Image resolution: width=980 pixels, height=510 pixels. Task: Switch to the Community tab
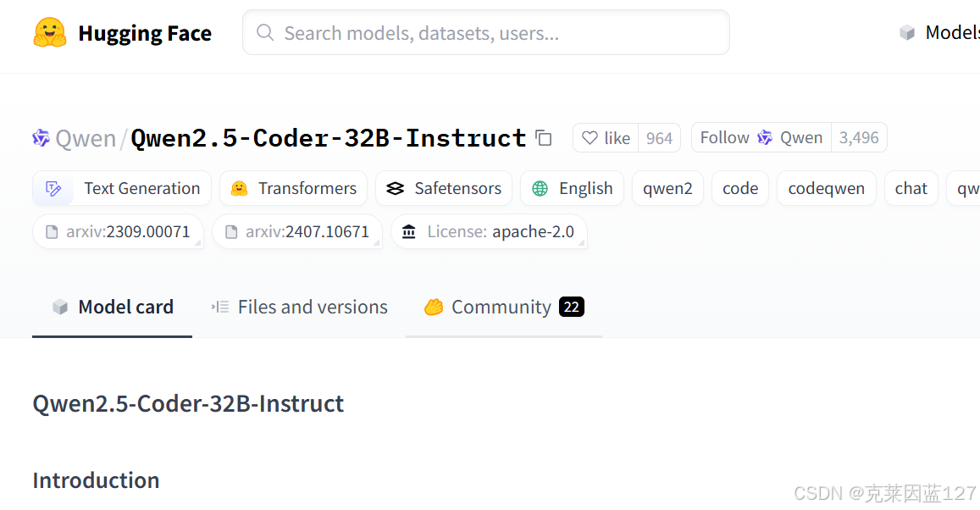point(504,307)
